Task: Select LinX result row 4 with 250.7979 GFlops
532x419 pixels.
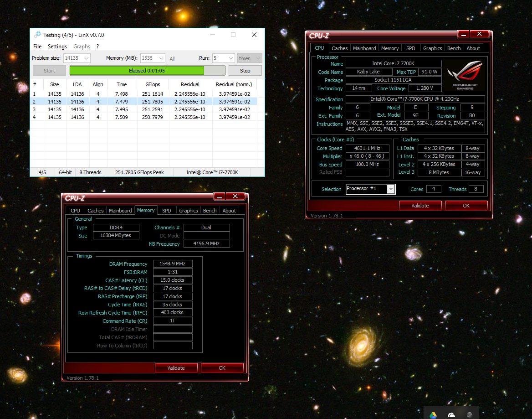Action: 143,117
